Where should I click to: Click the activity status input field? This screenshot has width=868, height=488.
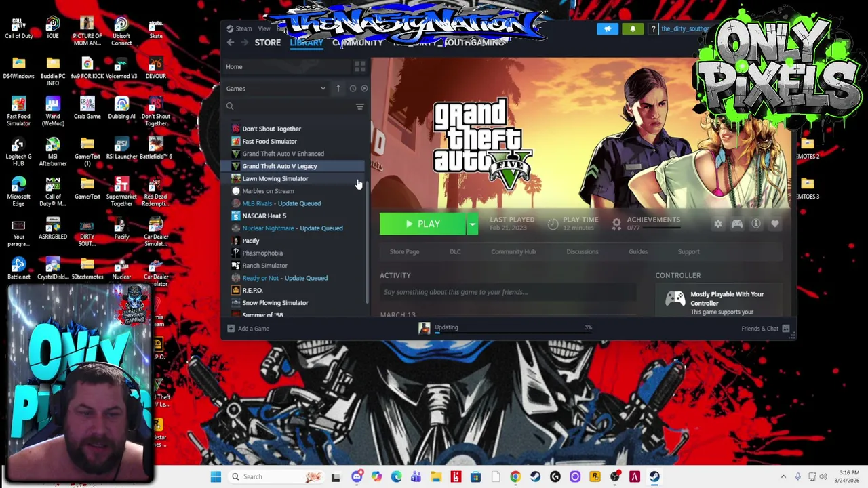click(x=509, y=292)
